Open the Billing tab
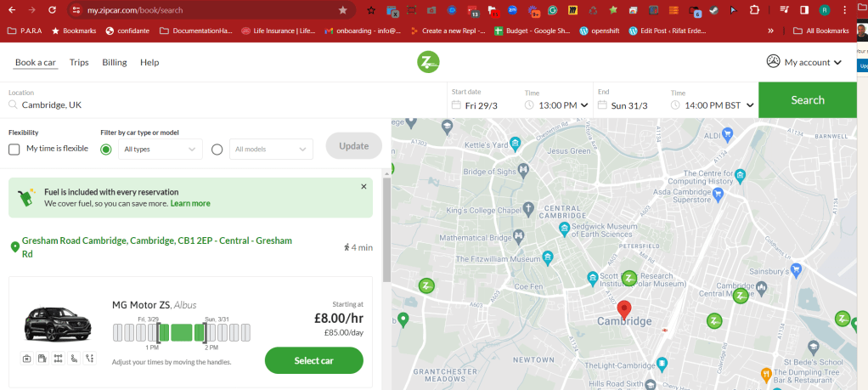Image resolution: width=868 pixels, height=390 pixels. click(115, 63)
